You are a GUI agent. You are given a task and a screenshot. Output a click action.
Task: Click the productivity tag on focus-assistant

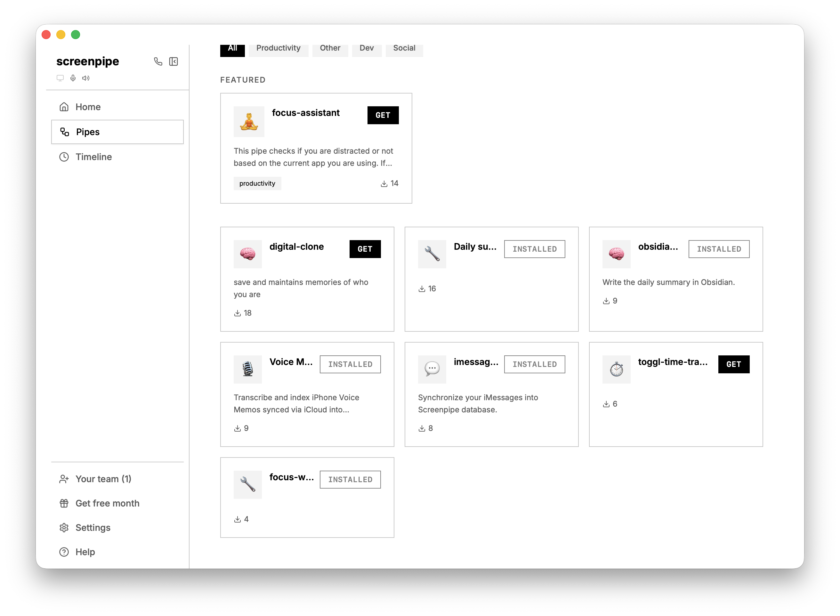tap(257, 183)
